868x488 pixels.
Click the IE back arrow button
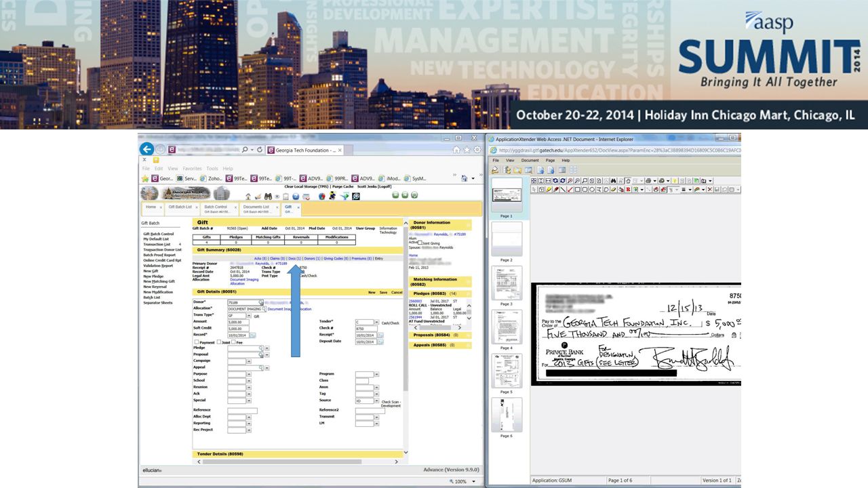pyautogui.click(x=146, y=149)
